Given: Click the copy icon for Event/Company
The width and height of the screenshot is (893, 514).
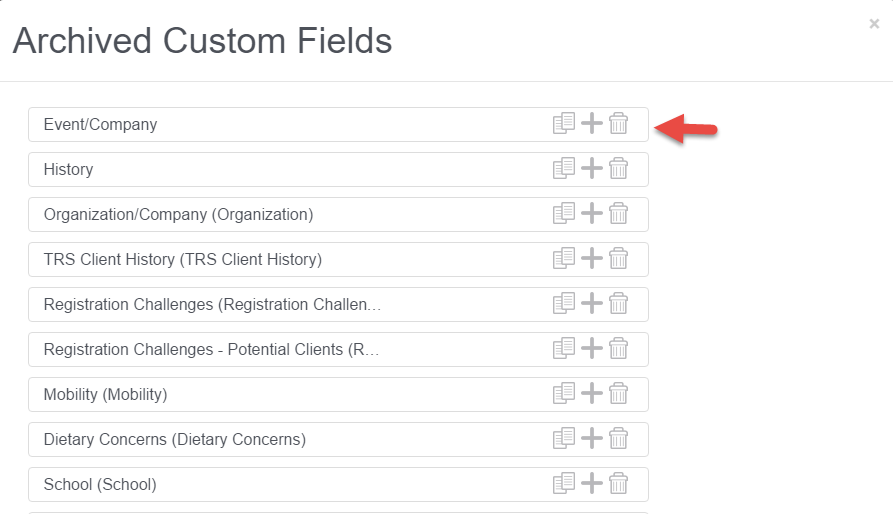Looking at the screenshot, I should coord(564,124).
